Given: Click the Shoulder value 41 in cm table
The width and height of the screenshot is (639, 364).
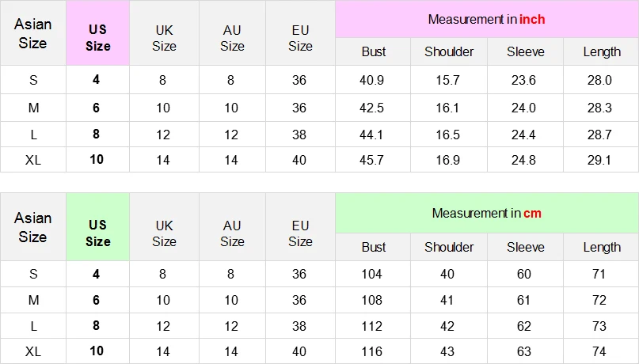Looking at the screenshot, I should (x=448, y=300).
